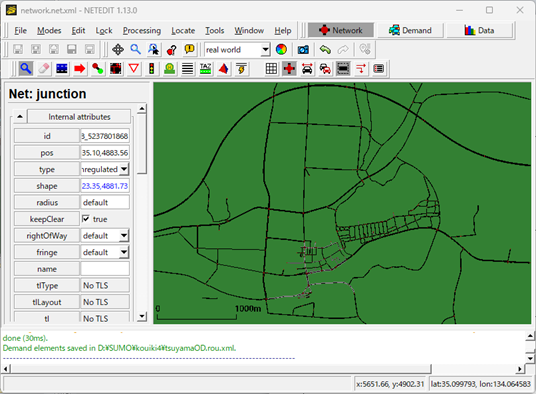Open the Window menu
This screenshot has height=394, width=536.
[x=249, y=30]
